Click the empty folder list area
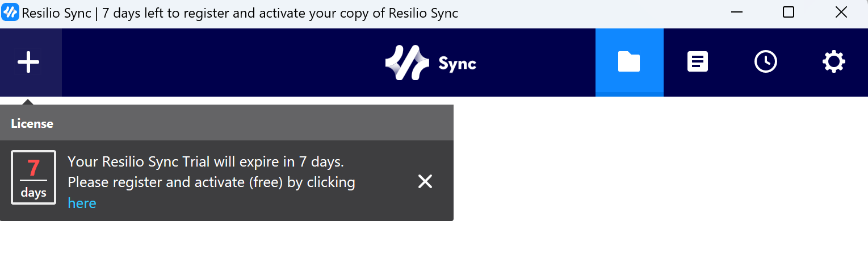868x270 pixels. (x=659, y=182)
